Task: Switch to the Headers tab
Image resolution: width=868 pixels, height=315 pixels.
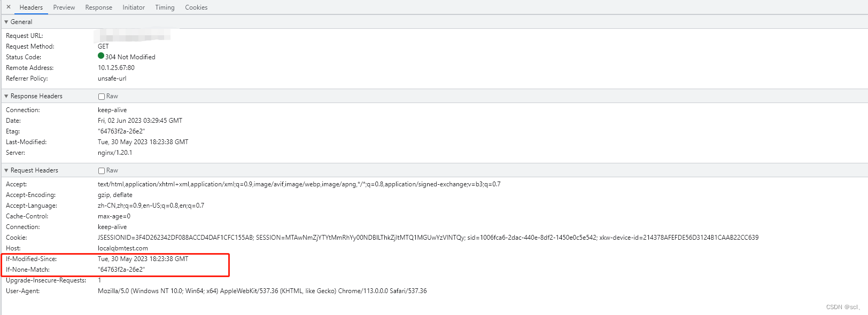Action: 31,7
